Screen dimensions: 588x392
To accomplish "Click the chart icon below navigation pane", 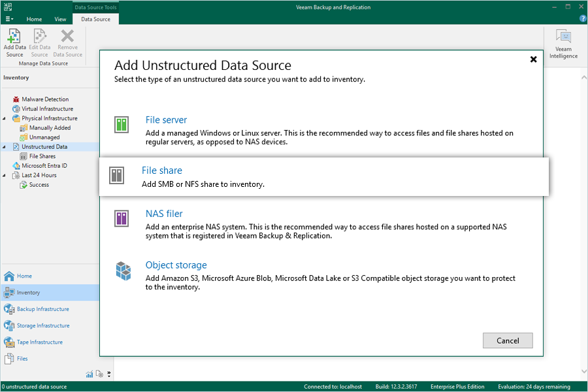I will coord(90,374).
